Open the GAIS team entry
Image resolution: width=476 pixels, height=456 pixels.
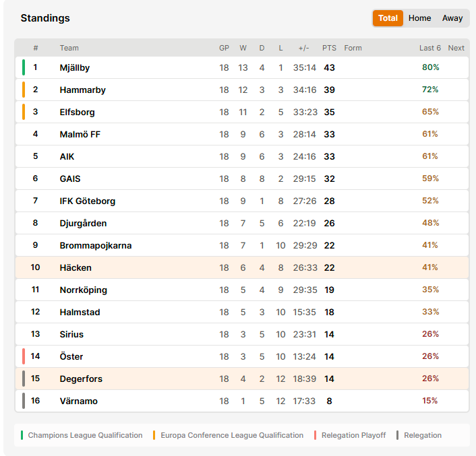tap(70, 179)
